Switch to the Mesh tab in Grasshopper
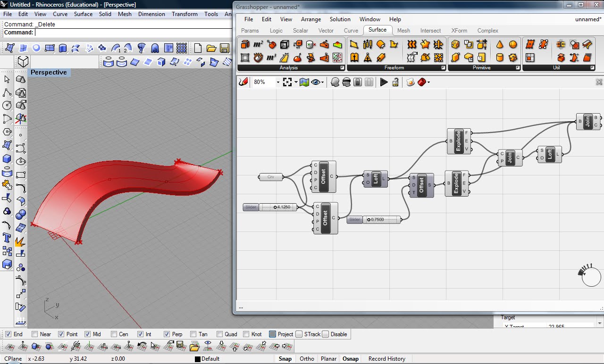604x364 pixels. pos(403,30)
